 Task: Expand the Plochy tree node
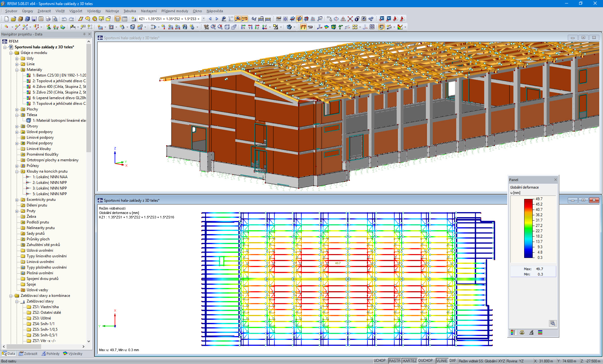[x=17, y=110]
